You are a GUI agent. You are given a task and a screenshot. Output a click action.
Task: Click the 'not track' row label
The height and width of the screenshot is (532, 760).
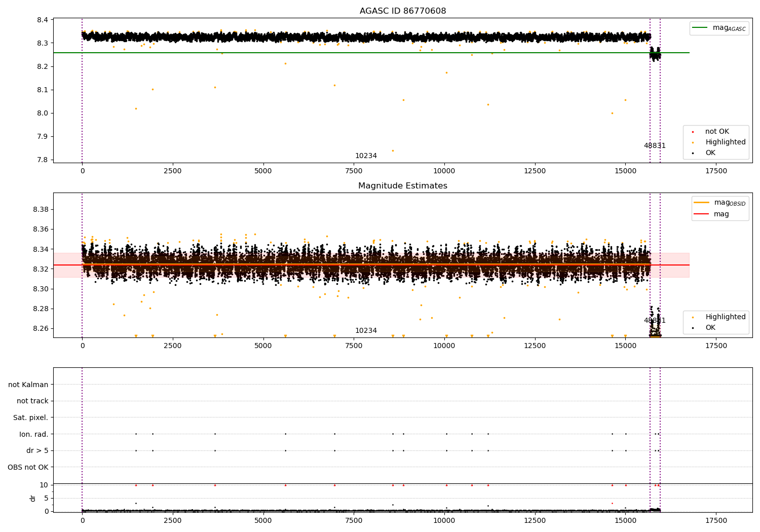pyautogui.click(x=32, y=401)
